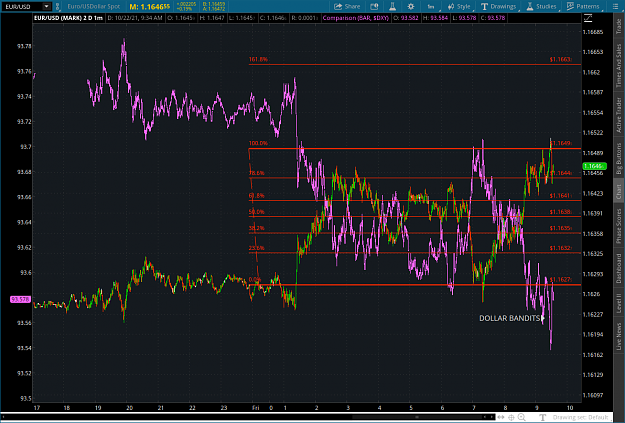Click the icon left of flask in toolbar

tap(374, 6)
